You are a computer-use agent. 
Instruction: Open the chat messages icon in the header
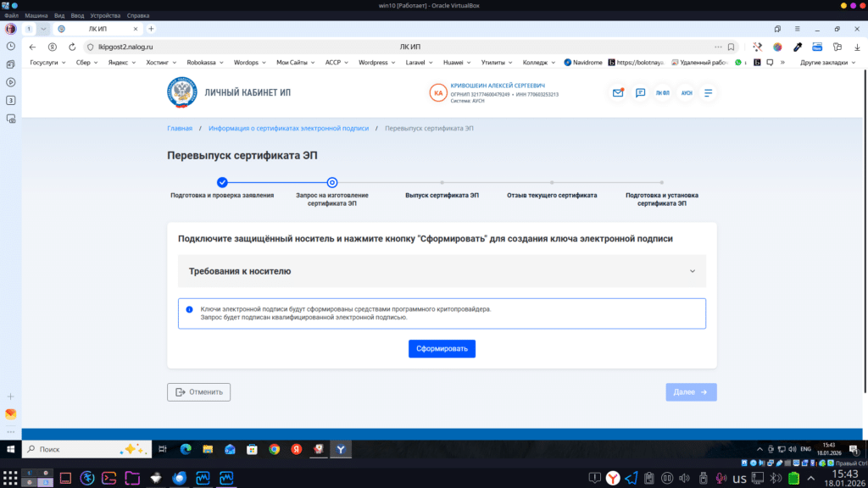(x=640, y=92)
